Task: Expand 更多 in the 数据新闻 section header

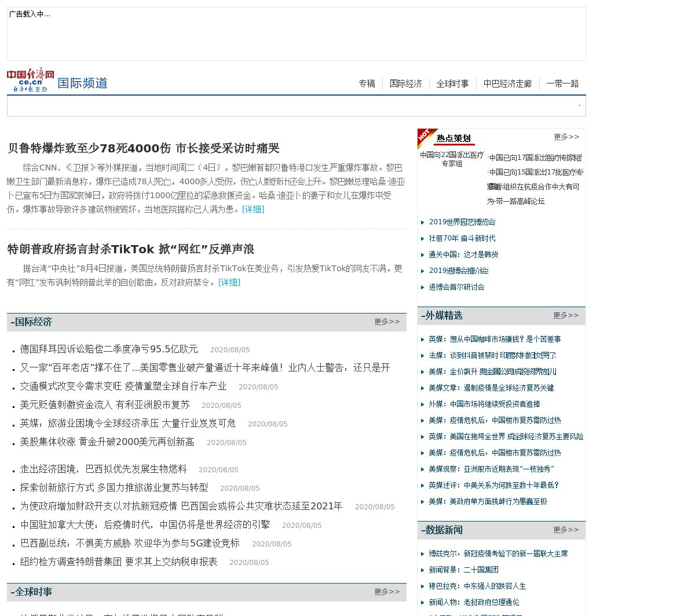Action: tap(565, 530)
